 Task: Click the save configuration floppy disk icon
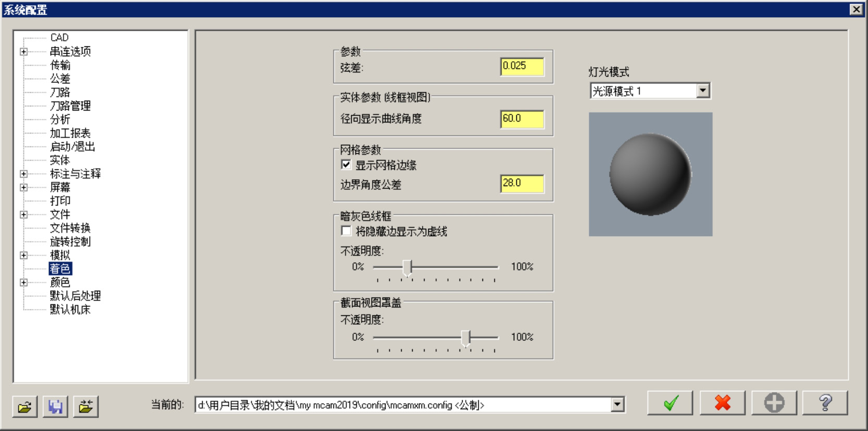(55, 406)
